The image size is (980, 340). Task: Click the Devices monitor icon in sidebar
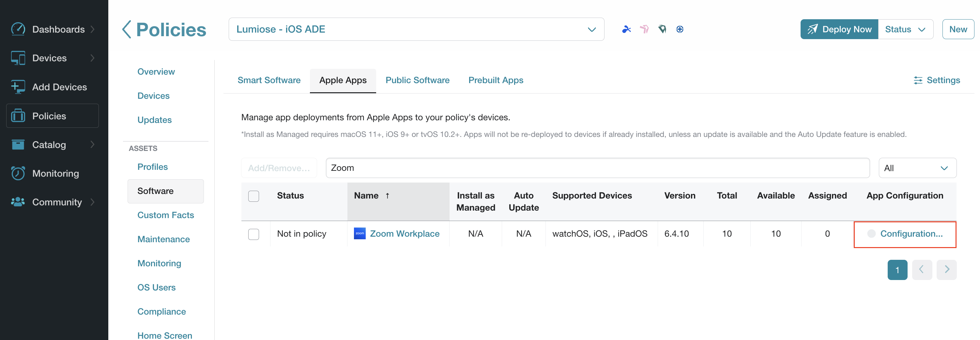click(18, 58)
